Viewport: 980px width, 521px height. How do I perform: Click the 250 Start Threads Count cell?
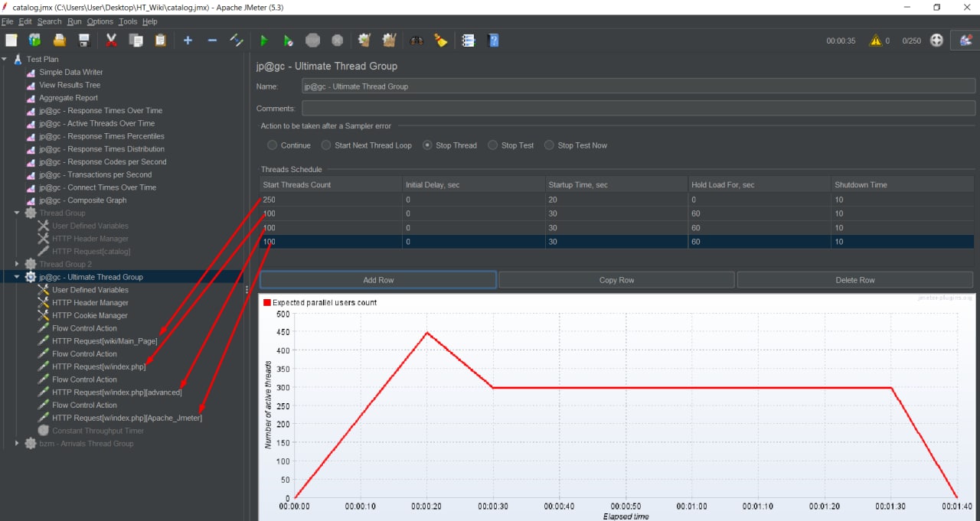[331, 200]
